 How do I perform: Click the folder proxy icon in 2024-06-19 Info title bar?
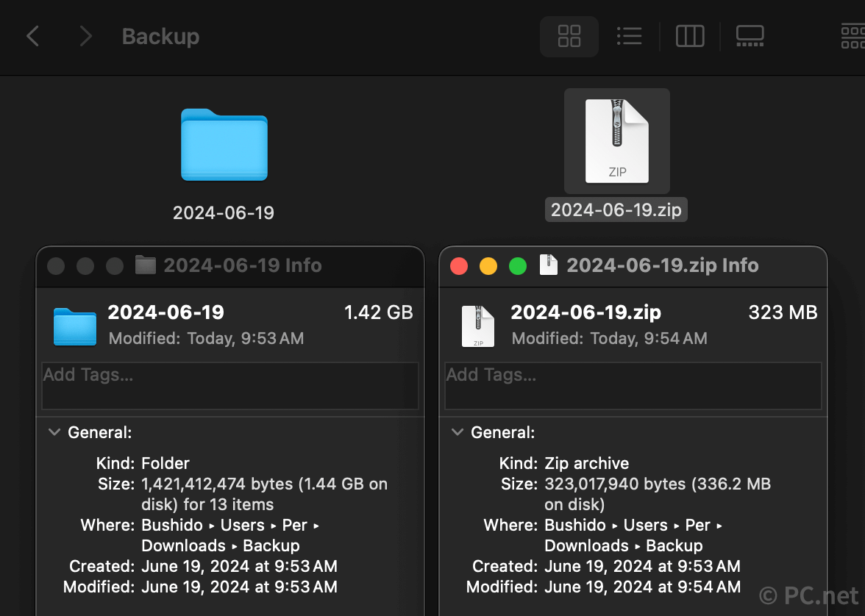(x=146, y=265)
